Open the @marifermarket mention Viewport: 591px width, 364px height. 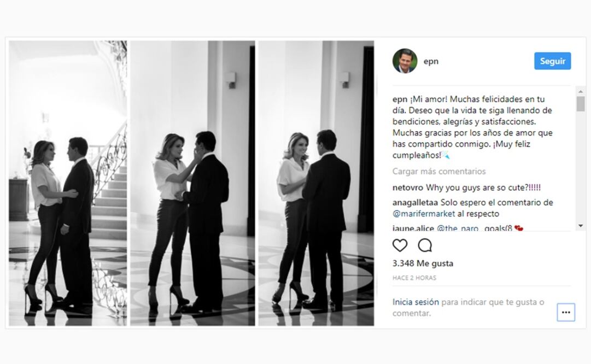tap(424, 213)
